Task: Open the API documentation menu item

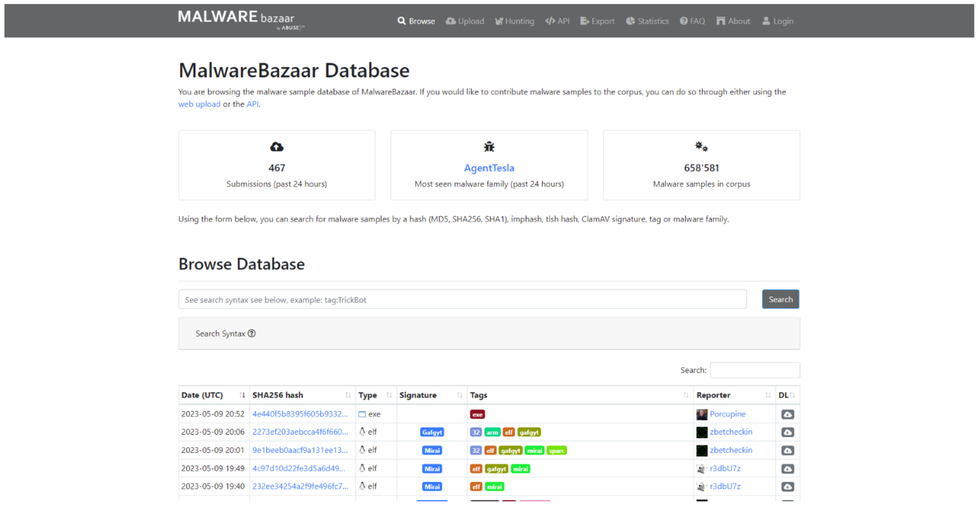Action: pyautogui.click(x=557, y=21)
